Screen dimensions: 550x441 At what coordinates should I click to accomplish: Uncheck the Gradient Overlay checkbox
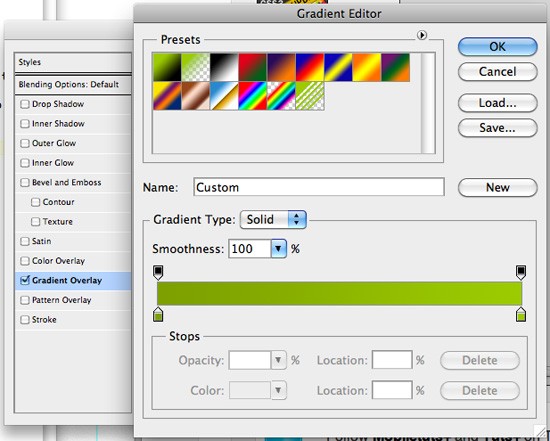(25, 280)
